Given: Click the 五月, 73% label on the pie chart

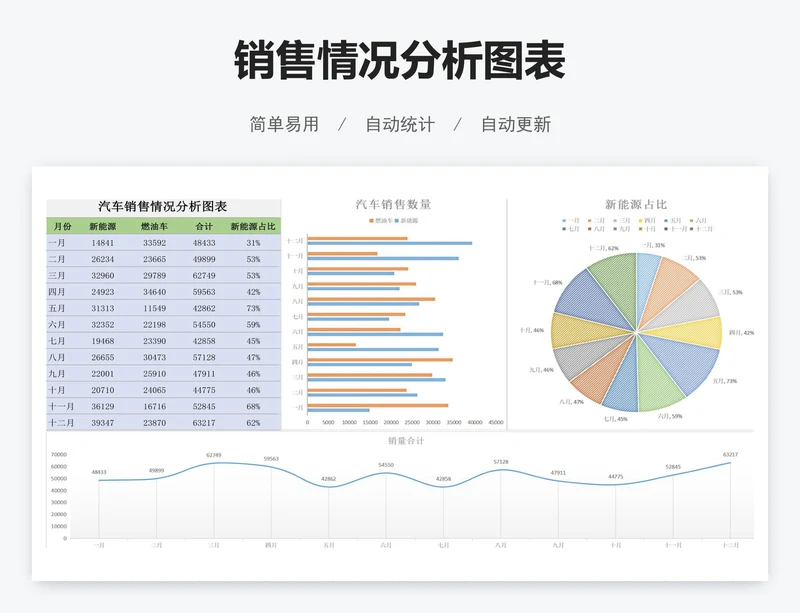Looking at the screenshot, I should [x=724, y=381].
